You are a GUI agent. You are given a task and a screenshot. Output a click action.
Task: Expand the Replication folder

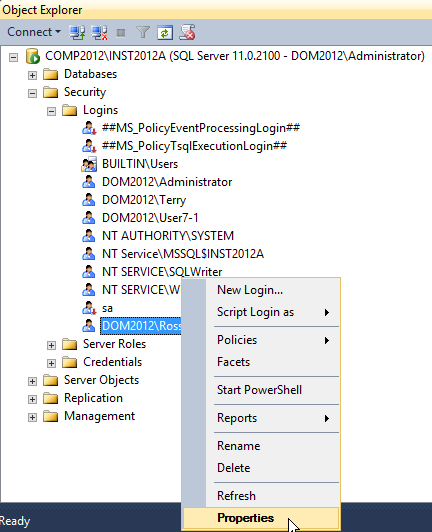pyautogui.click(x=32, y=399)
